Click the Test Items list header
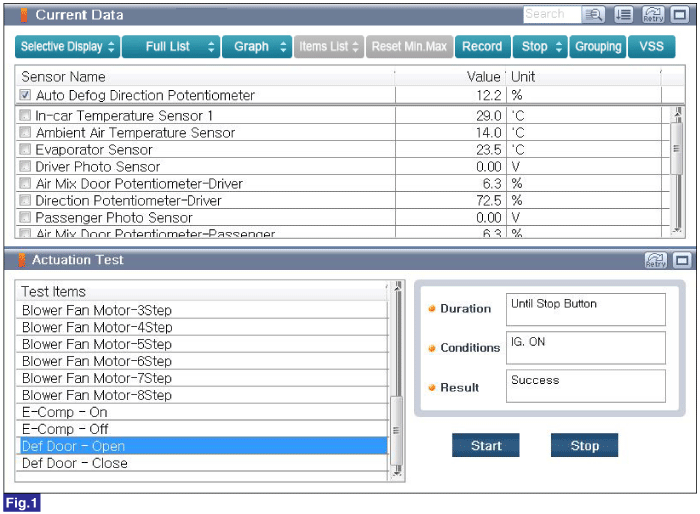The width and height of the screenshot is (700, 514). 202,292
